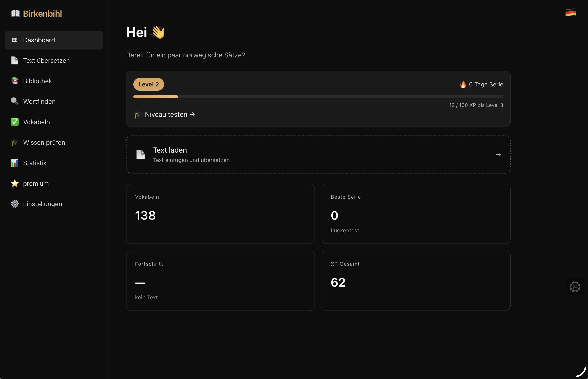Open the Vokabeln 138 stat card

[x=220, y=214]
